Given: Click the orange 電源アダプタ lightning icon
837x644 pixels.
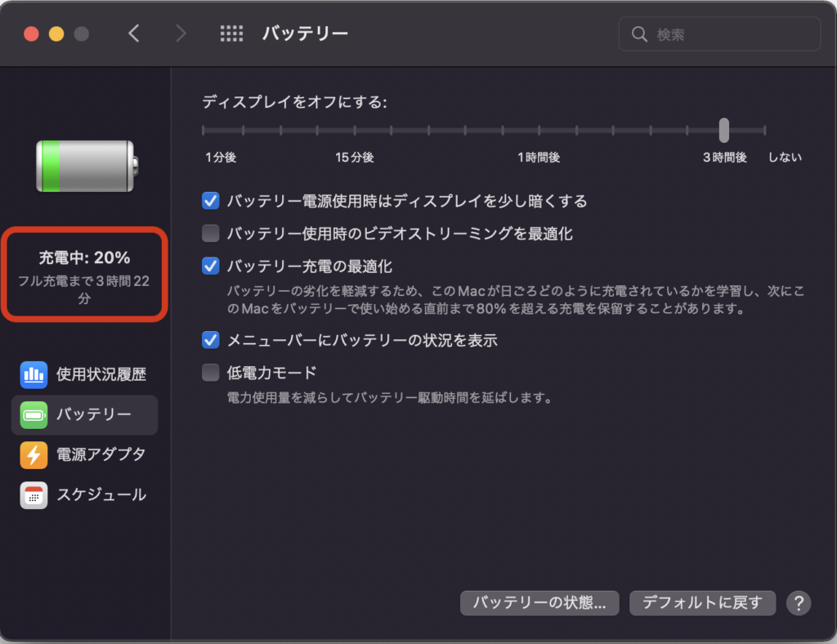Looking at the screenshot, I should click(x=34, y=455).
